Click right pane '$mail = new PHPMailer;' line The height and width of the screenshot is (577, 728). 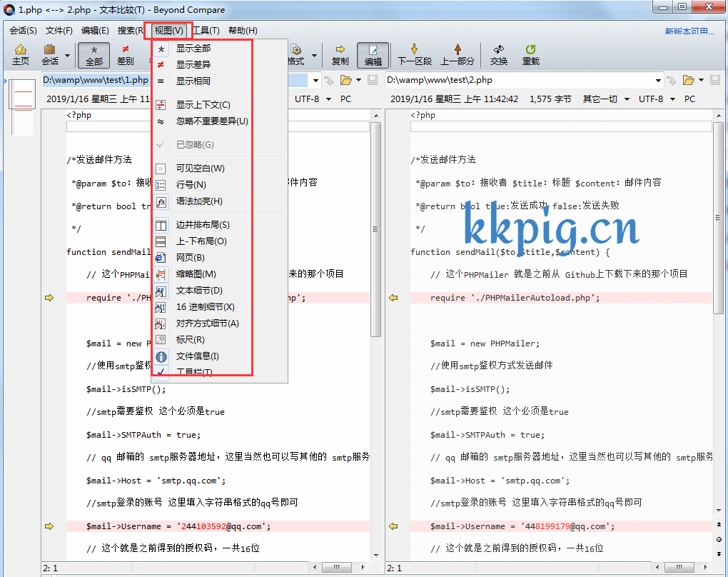click(485, 343)
